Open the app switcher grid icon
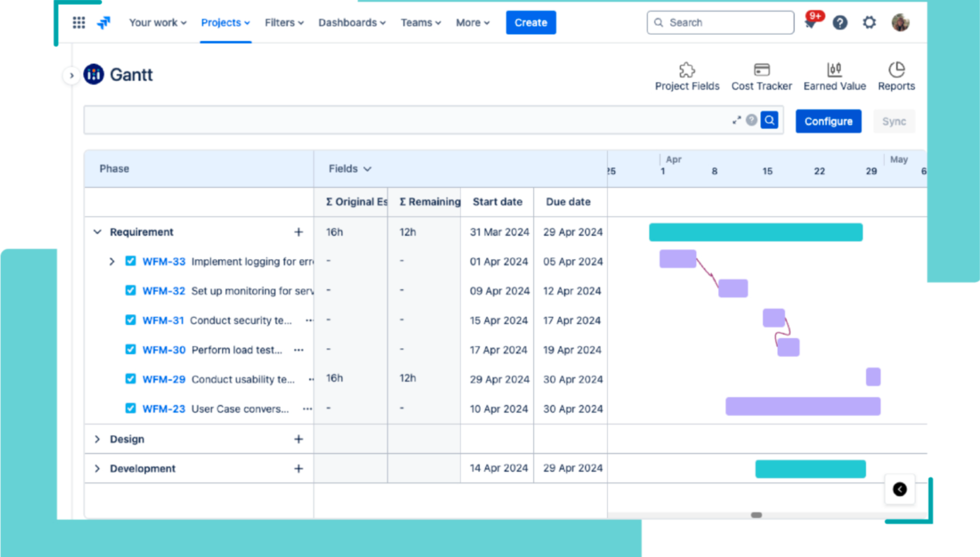The image size is (980, 557). (79, 23)
